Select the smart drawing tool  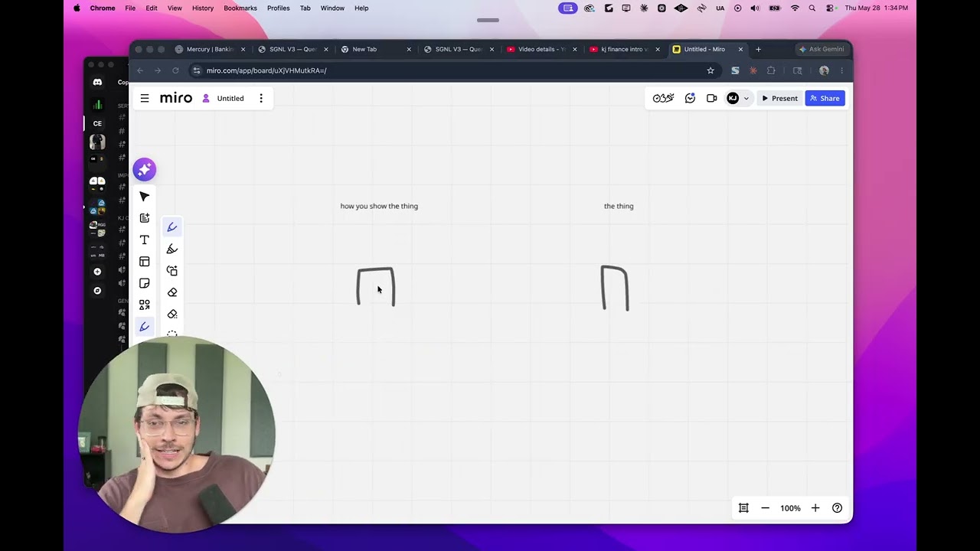(x=171, y=270)
